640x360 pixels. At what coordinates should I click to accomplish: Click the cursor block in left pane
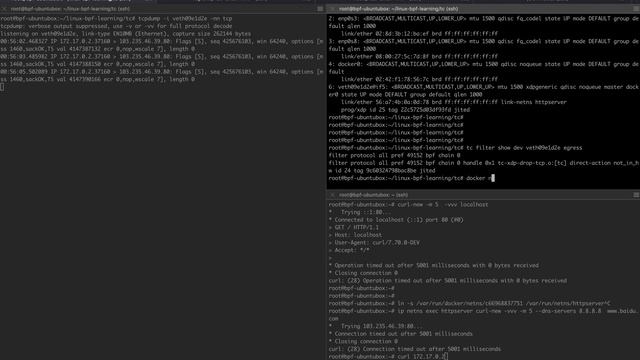click(x=2, y=87)
